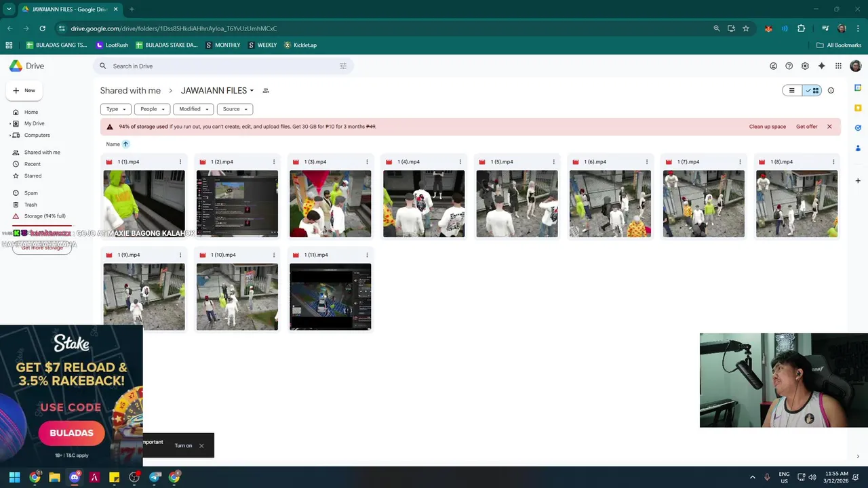868x488 pixels.
Task: Click more actions for 1 (2).mp4
Action: pos(274,162)
